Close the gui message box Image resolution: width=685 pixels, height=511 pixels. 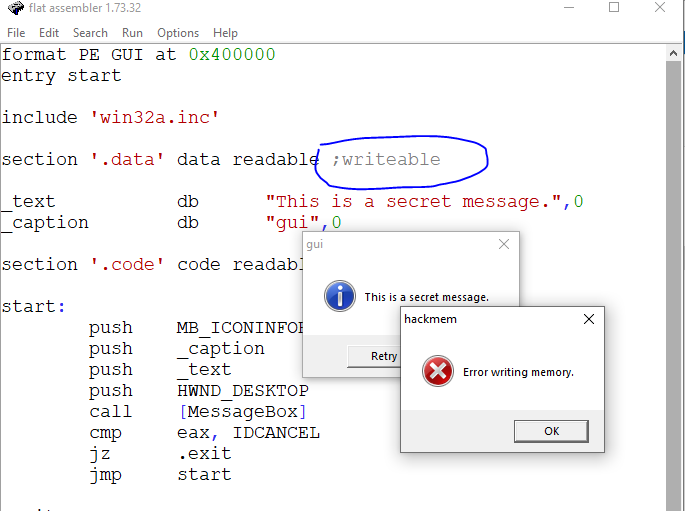click(x=504, y=244)
